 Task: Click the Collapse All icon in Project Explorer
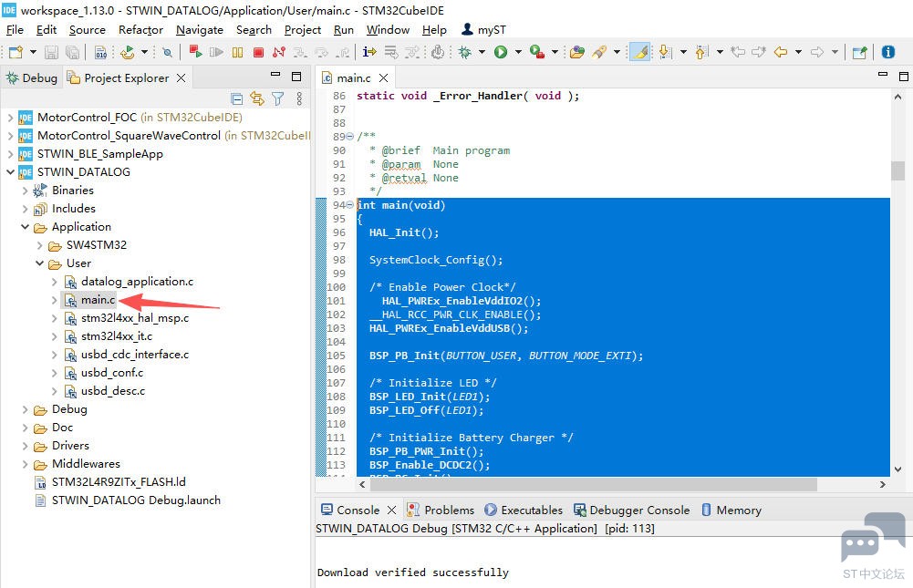point(237,98)
